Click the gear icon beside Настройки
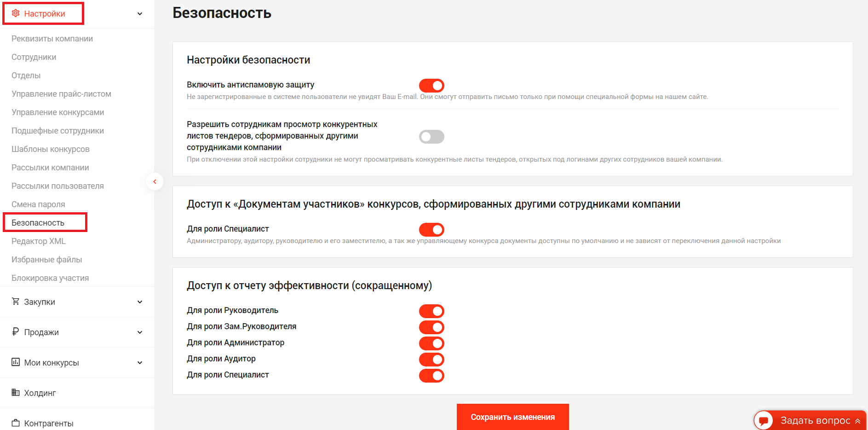 click(x=16, y=13)
